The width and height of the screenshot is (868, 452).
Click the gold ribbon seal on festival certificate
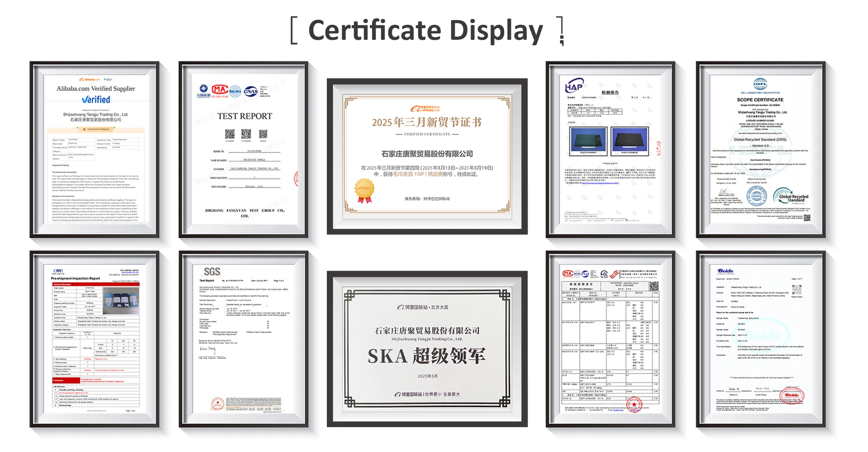pyautogui.click(x=365, y=191)
